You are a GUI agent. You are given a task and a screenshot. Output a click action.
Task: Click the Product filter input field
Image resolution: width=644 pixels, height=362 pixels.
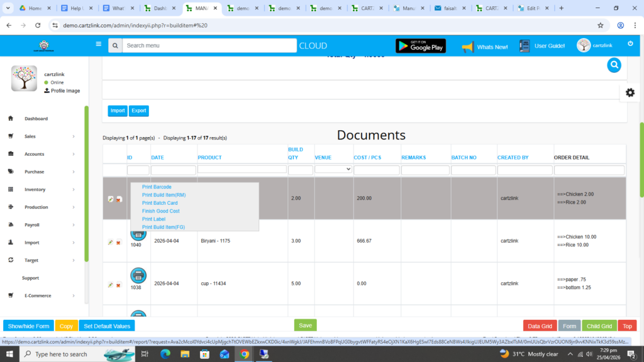pyautogui.click(x=242, y=169)
